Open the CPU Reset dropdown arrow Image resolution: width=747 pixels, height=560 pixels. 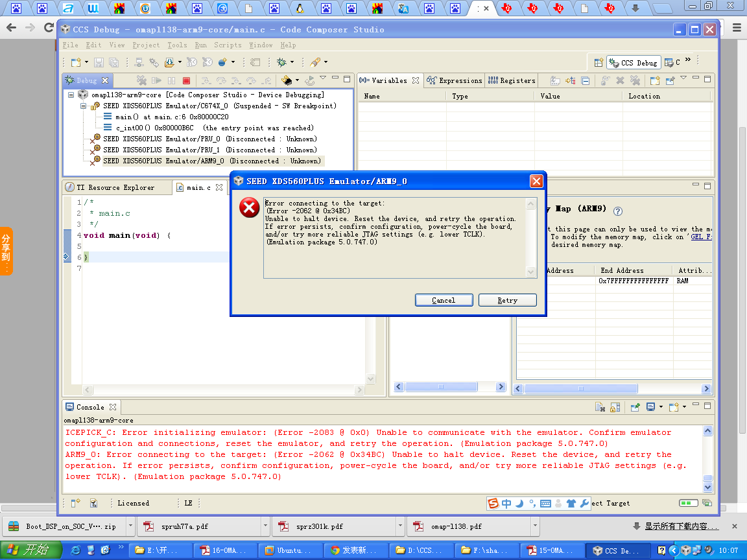(297, 80)
